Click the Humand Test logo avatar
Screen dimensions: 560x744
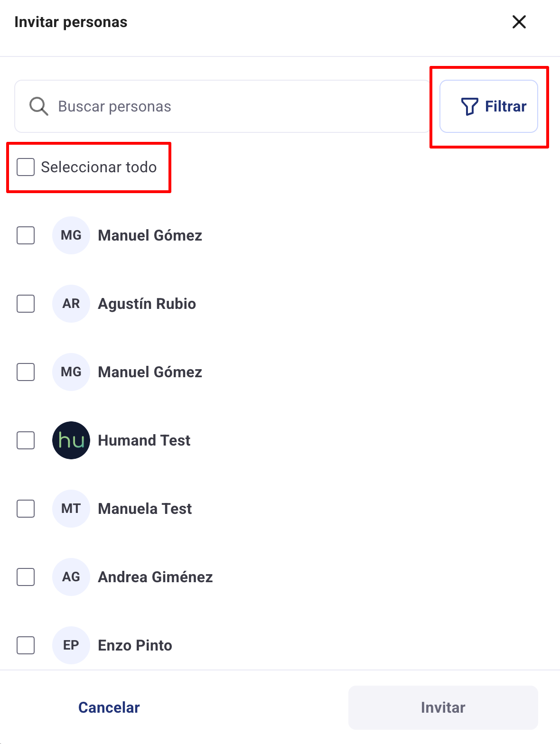[x=71, y=440]
